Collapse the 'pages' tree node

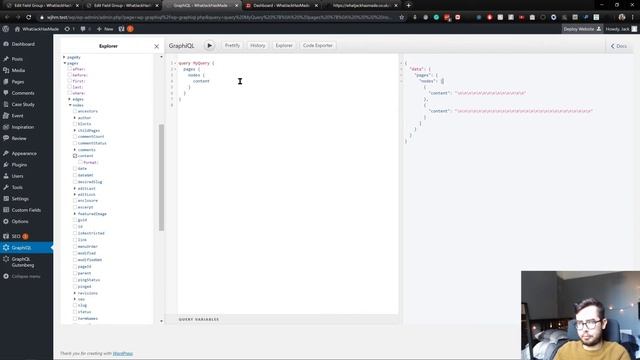point(64,63)
